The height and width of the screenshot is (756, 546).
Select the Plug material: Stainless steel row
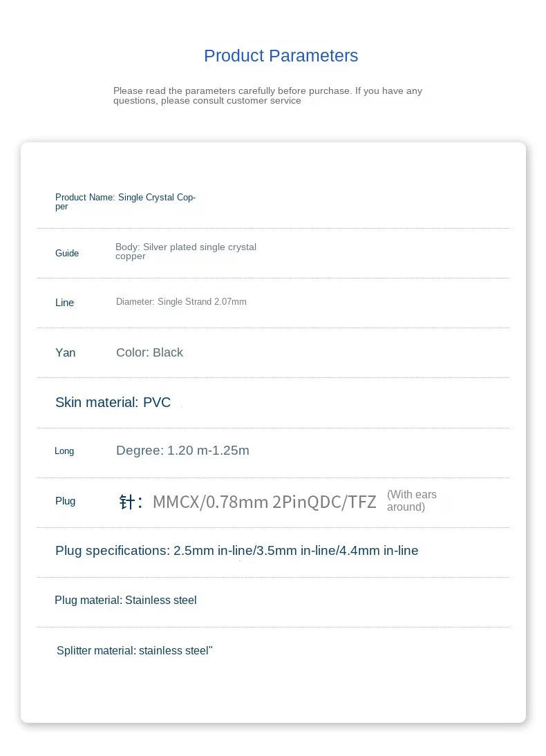pyautogui.click(x=125, y=601)
